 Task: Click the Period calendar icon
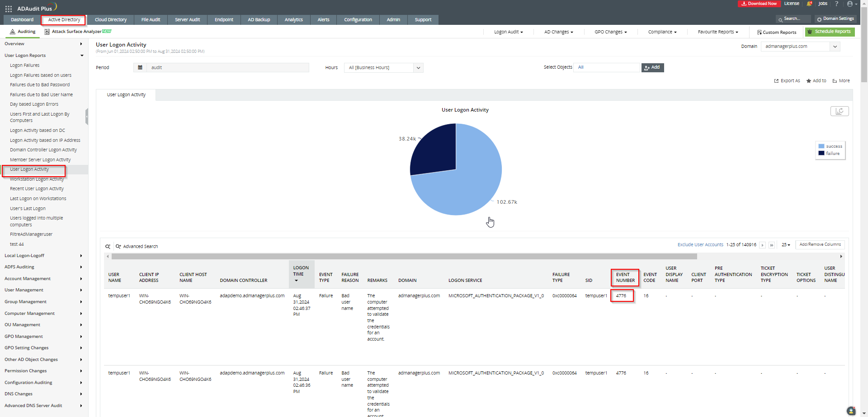click(140, 68)
